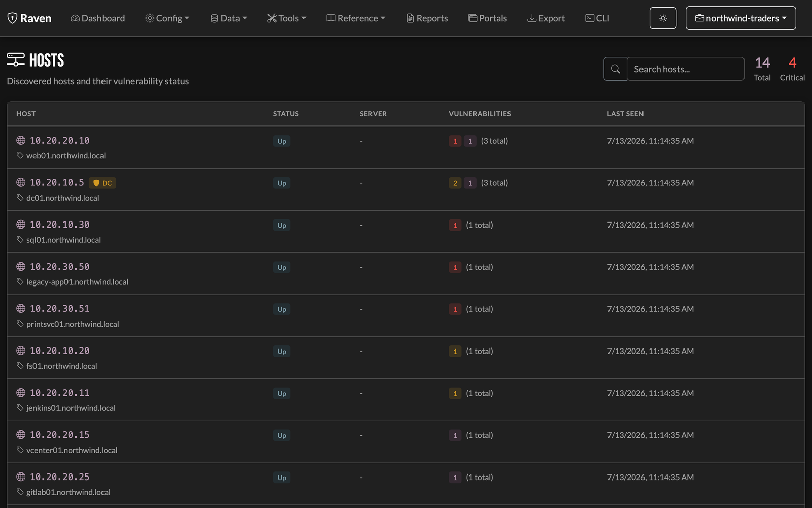The image size is (812, 508).
Task: Click red critical badge for 10.20.20.10
Action: [x=455, y=141]
